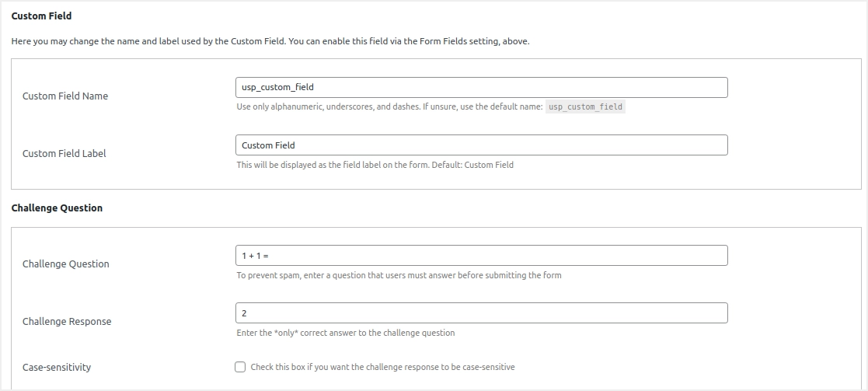Click the Challenge Question input containing '1 + 1 ='
The width and height of the screenshot is (868, 391).
coord(481,256)
